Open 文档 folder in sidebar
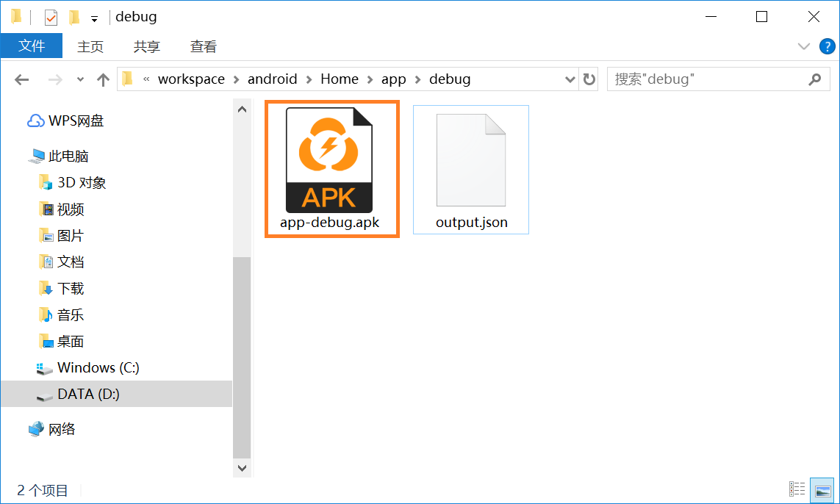Image resolution: width=840 pixels, height=504 pixels. coord(62,262)
